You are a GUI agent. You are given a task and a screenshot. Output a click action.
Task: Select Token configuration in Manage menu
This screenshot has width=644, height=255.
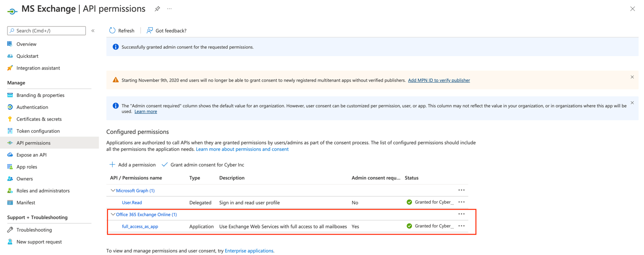tap(38, 131)
